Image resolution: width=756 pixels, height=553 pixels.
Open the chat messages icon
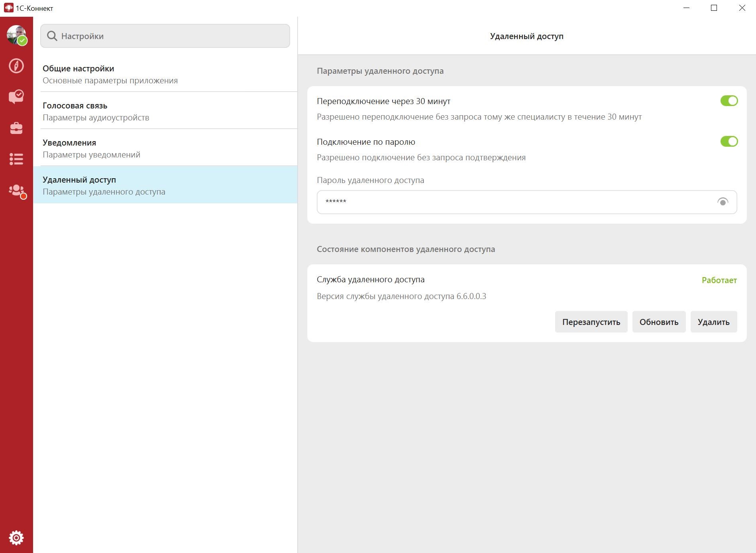(x=16, y=96)
